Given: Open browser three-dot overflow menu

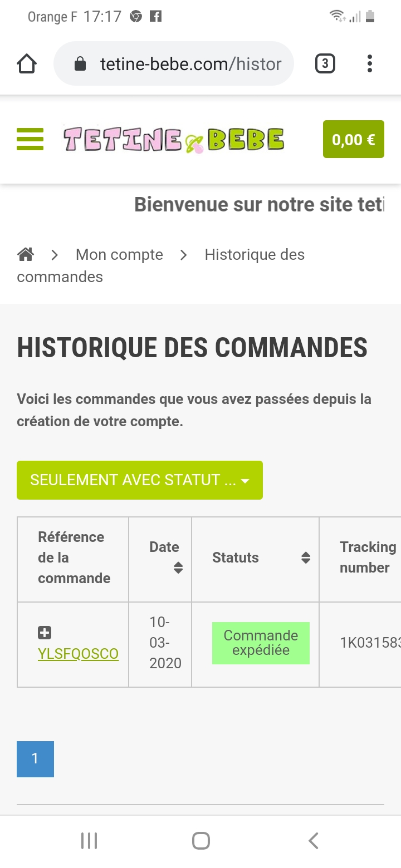Looking at the screenshot, I should (x=369, y=64).
